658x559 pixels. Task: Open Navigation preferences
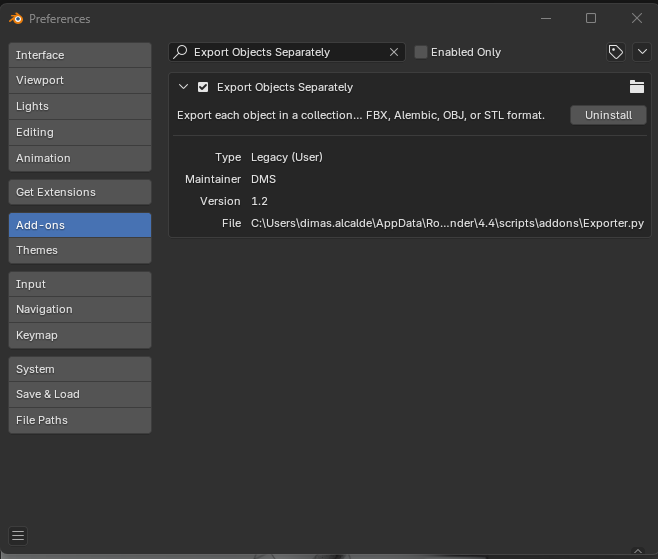pos(80,309)
